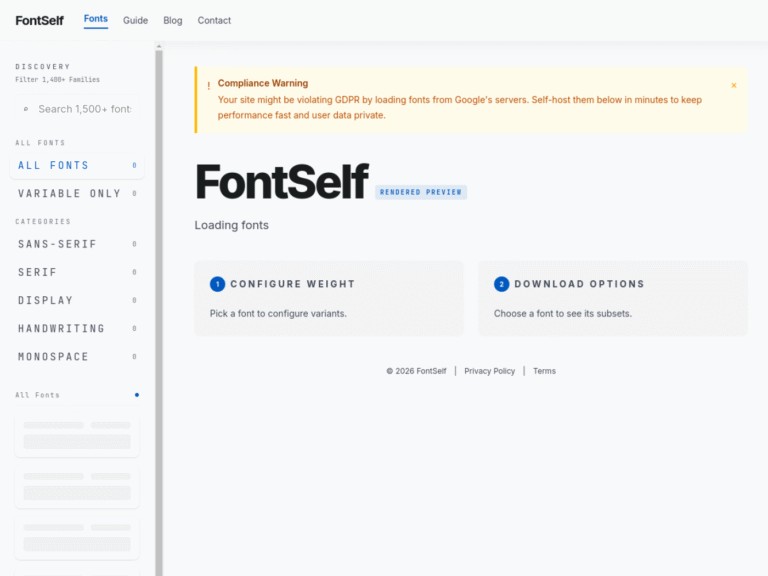Click the step 1 circle badge
768x576 pixels.
(x=217, y=284)
